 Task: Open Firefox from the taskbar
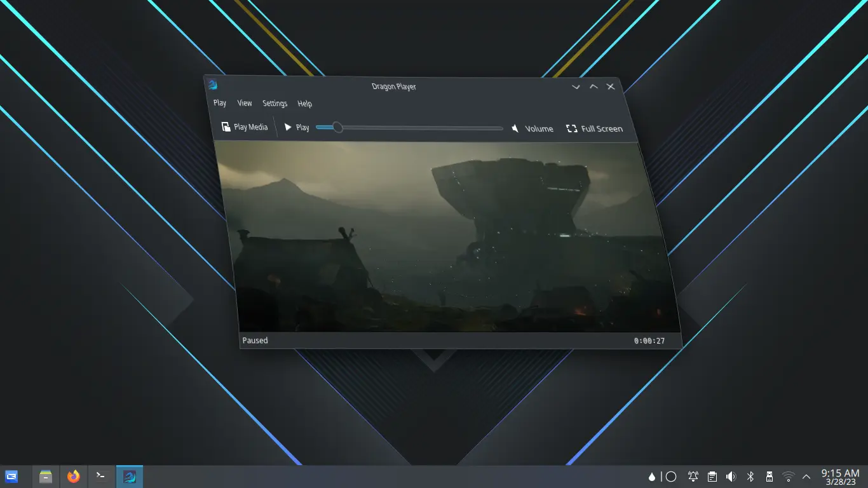coord(74,477)
